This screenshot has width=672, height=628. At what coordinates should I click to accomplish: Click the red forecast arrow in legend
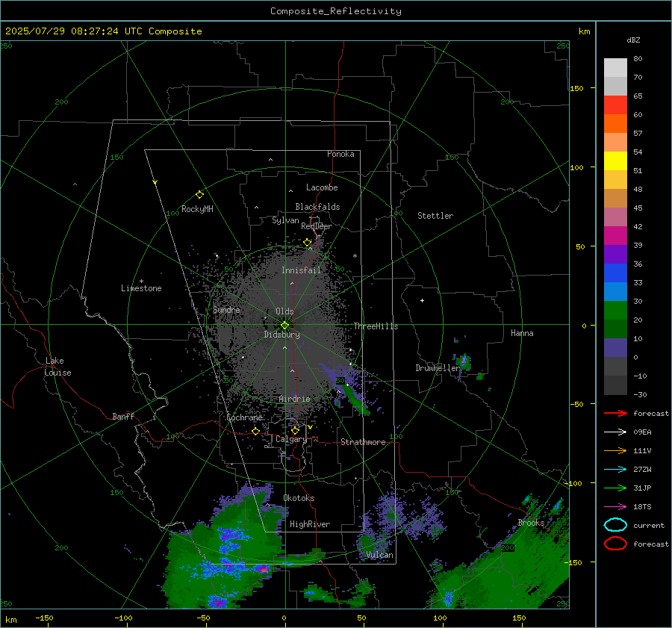(x=615, y=413)
